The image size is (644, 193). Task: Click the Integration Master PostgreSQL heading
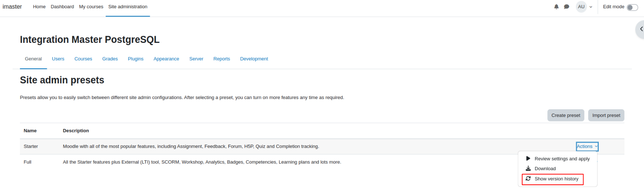[90, 40]
